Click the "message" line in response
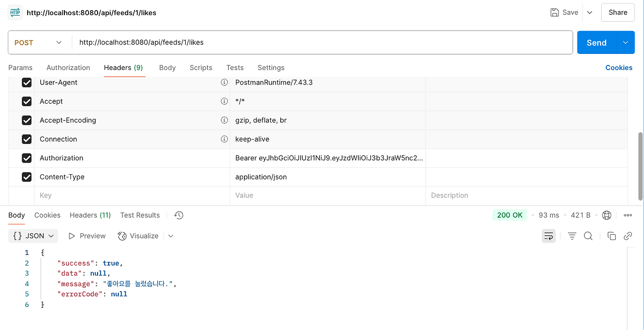This screenshot has height=330, width=644. [117, 284]
